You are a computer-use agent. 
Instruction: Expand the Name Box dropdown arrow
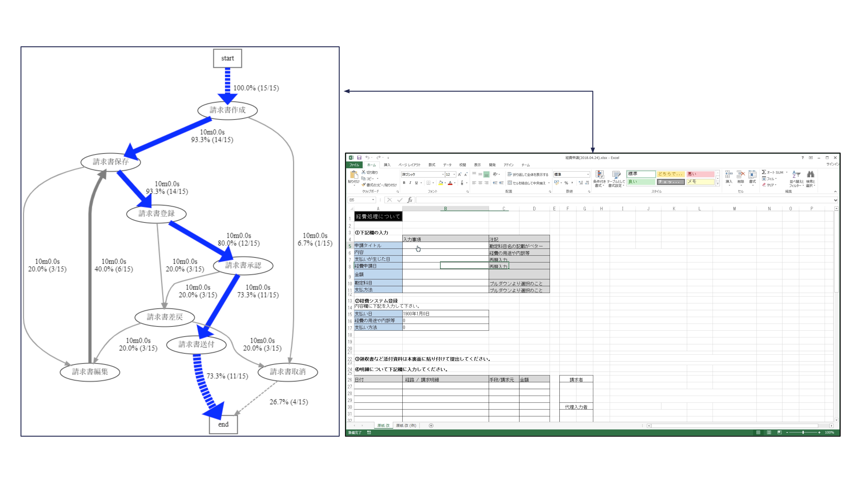(x=373, y=200)
